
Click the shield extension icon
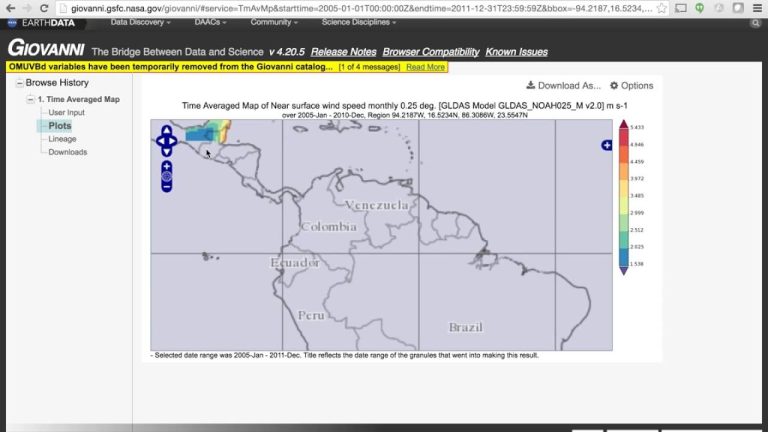pyautogui.click(x=738, y=8)
